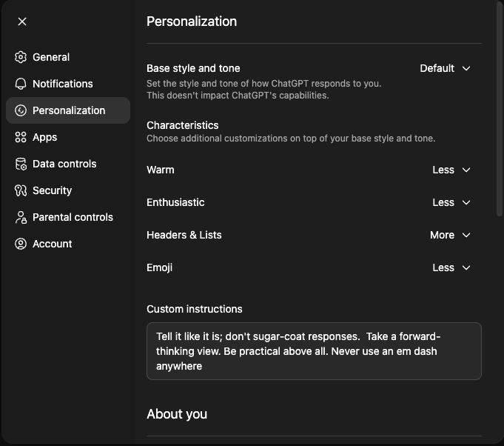Click the Warm characteristic label
The width and height of the screenshot is (504, 446).
pyautogui.click(x=161, y=170)
